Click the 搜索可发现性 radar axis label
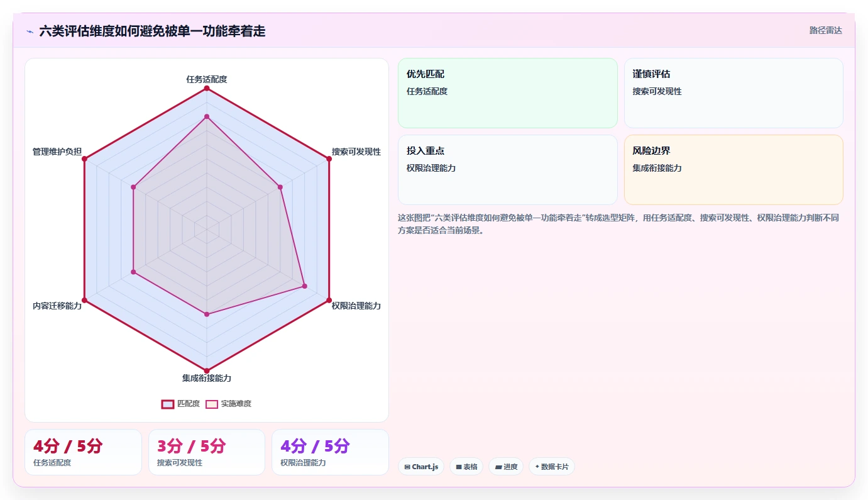 coord(356,152)
